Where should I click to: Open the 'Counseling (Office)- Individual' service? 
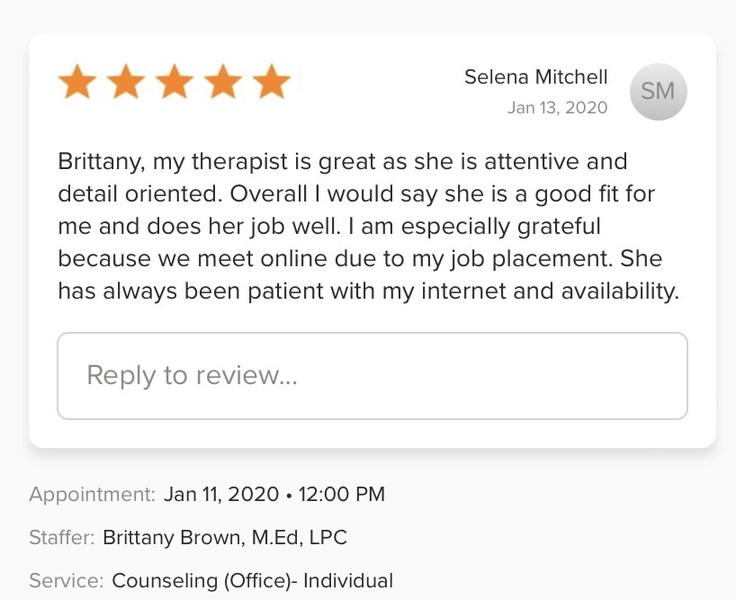tap(252, 580)
